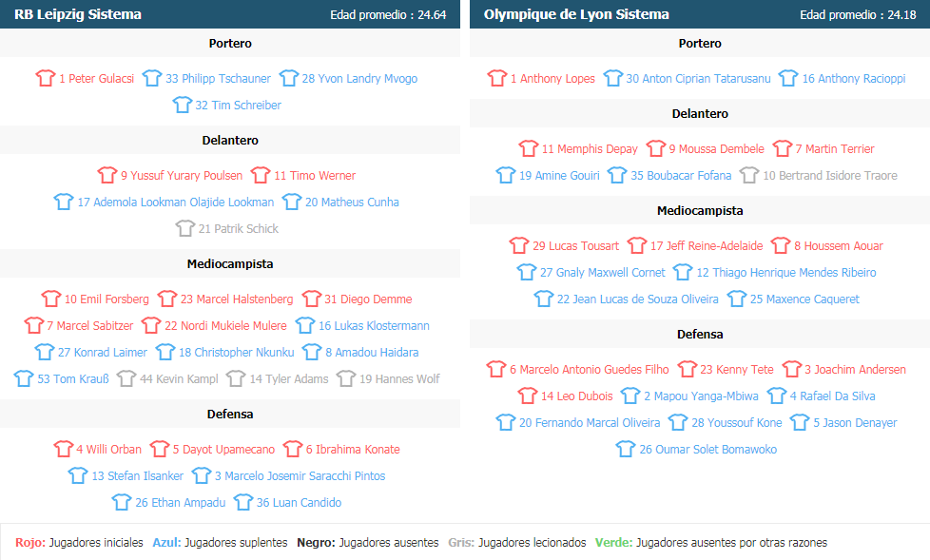Click the blue jersey icon next to Tom Krauß
The width and height of the screenshot is (930, 560).
(x=25, y=379)
